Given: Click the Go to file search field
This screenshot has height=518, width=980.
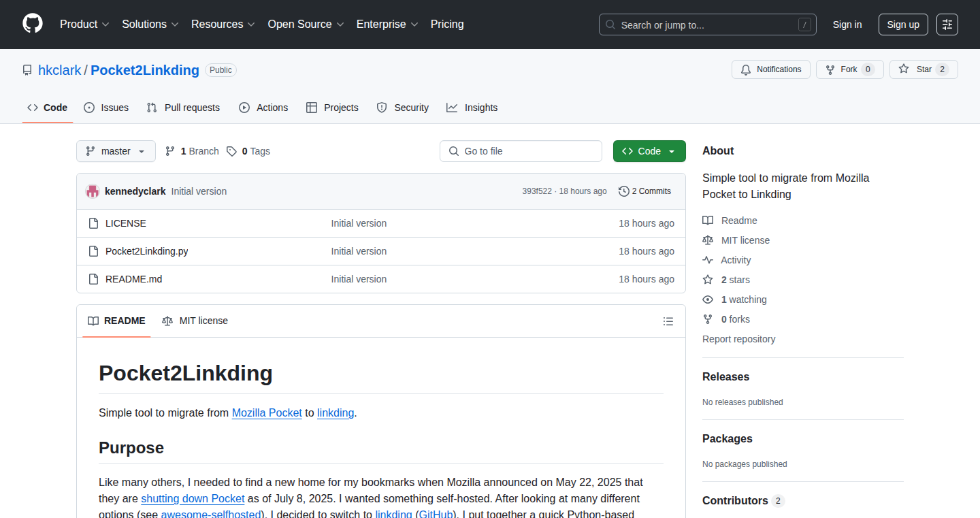Looking at the screenshot, I should point(521,151).
